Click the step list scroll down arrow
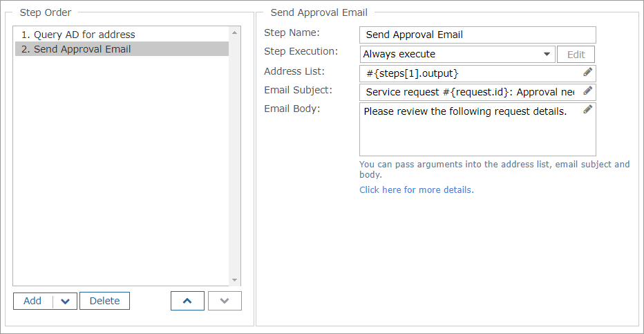The image size is (644, 334). coord(234,280)
